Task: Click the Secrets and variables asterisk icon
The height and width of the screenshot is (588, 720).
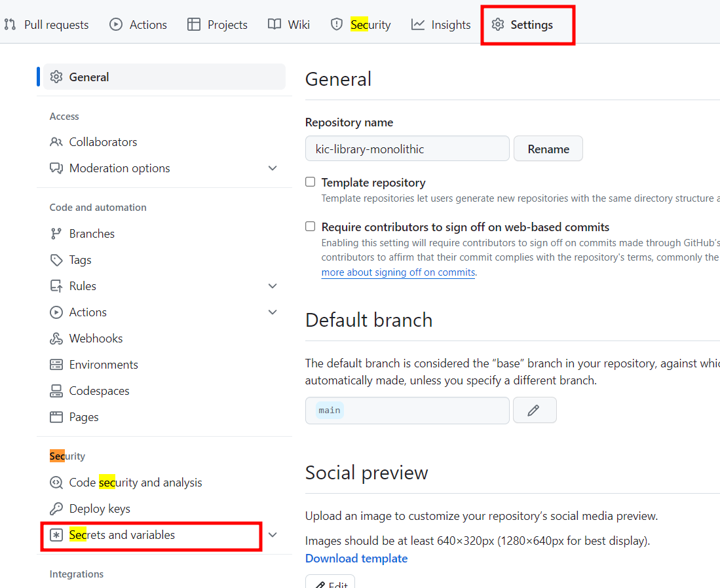Action: [56, 535]
